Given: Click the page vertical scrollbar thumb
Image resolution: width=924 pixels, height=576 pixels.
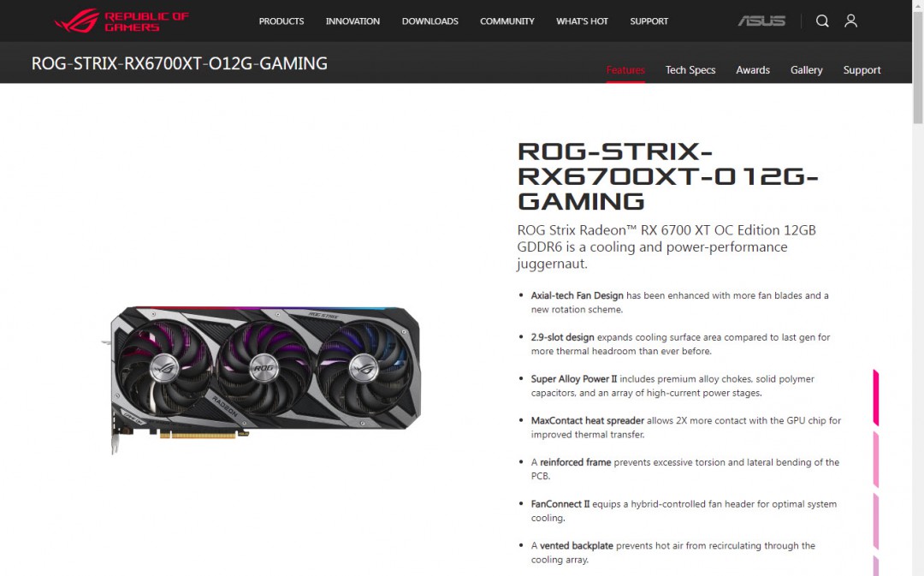Looking at the screenshot, I should tap(918, 67).
